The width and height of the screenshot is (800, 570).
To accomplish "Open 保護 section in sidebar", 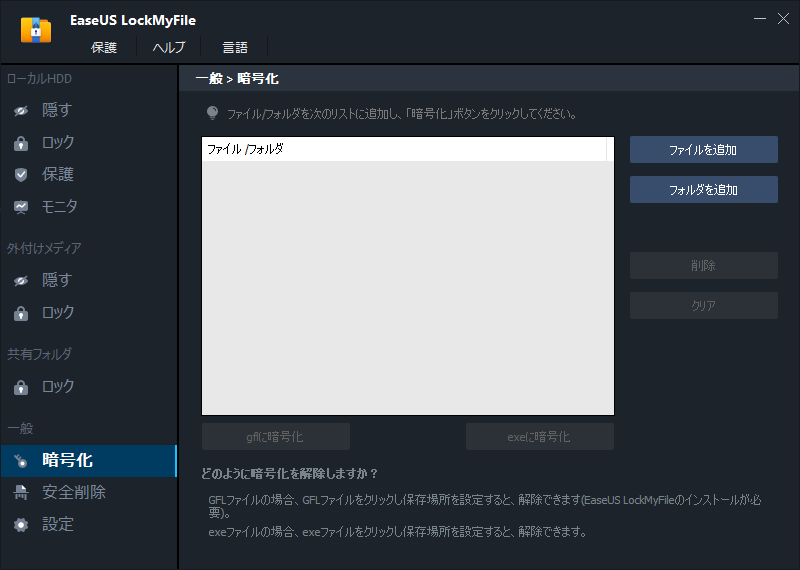I will click(89, 175).
